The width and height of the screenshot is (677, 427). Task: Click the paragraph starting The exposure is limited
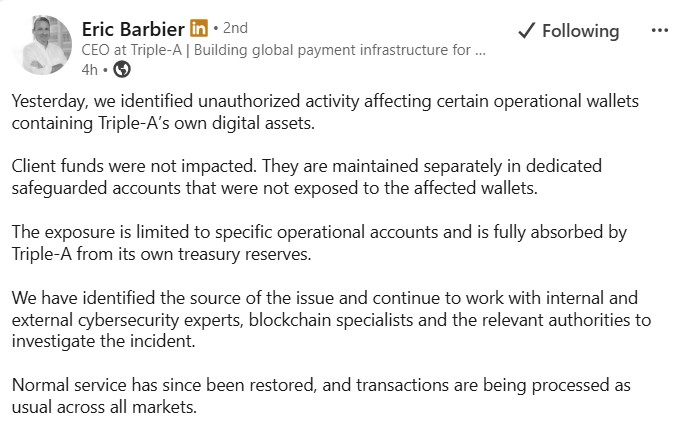click(x=319, y=243)
